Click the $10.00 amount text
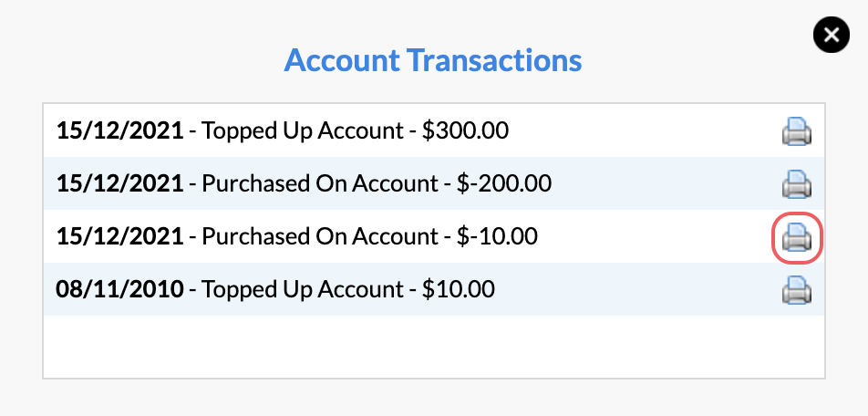The height and width of the screenshot is (416, 868). coord(459,289)
